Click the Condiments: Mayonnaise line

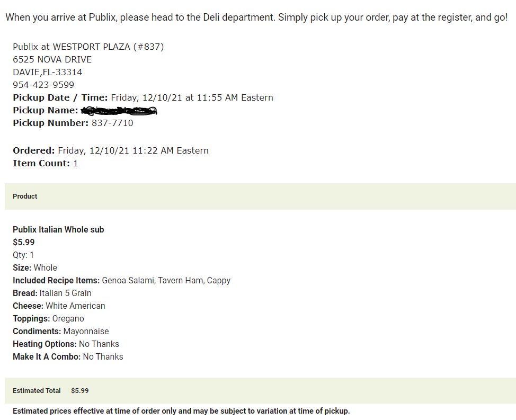tap(61, 332)
